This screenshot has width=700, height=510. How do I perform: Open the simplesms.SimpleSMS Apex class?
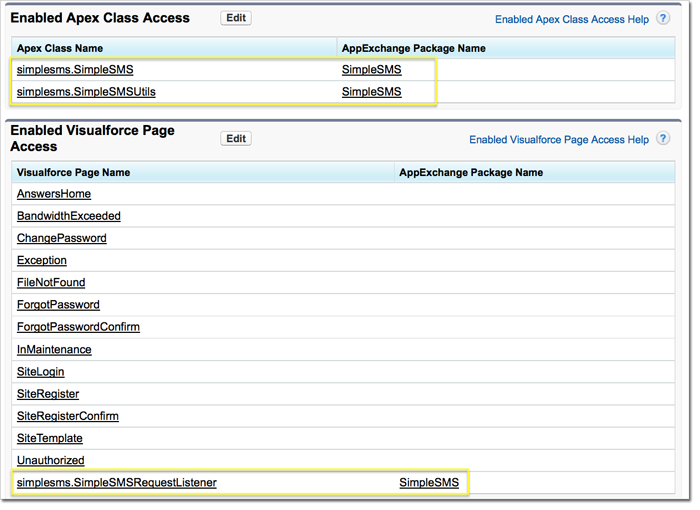(75, 70)
